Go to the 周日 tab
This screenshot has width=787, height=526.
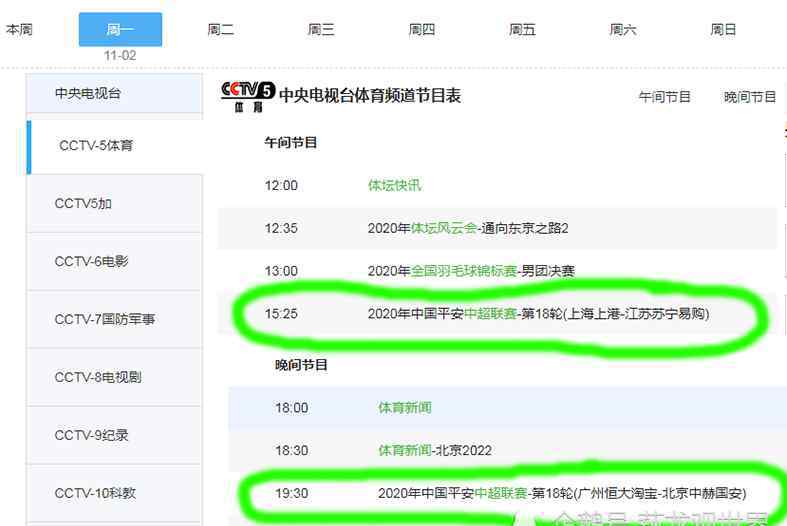click(x=723, y=30)
